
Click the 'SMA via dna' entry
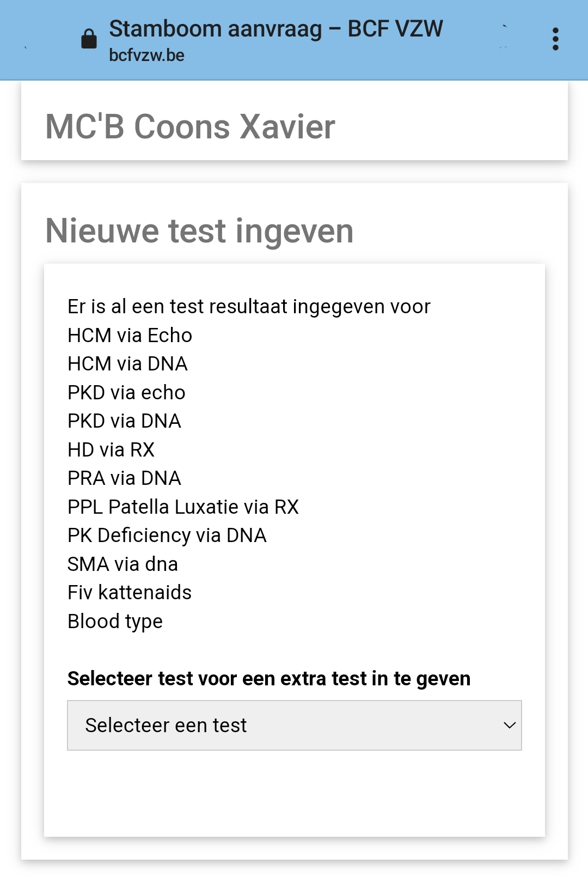click(122, 564)
